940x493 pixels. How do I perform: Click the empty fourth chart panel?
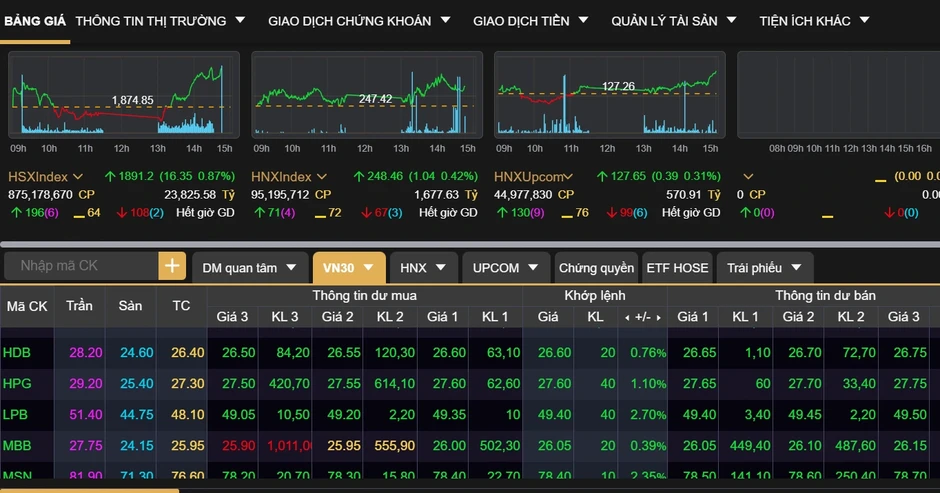click(x=838, y=95)
